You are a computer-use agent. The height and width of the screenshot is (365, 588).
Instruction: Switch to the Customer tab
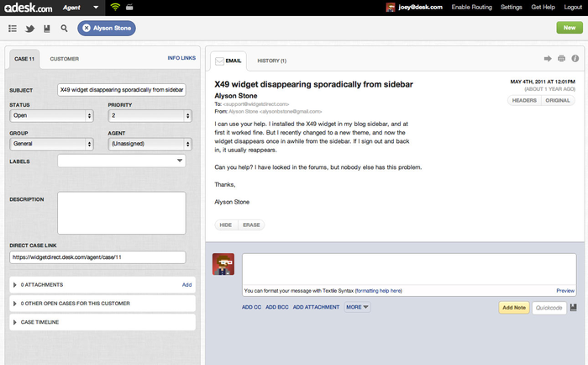tap(65, 59)
